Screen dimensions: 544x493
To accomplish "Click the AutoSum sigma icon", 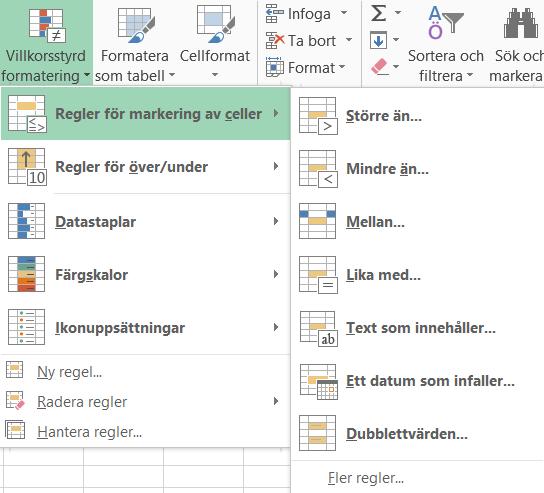I will click(x=379, y=14).
